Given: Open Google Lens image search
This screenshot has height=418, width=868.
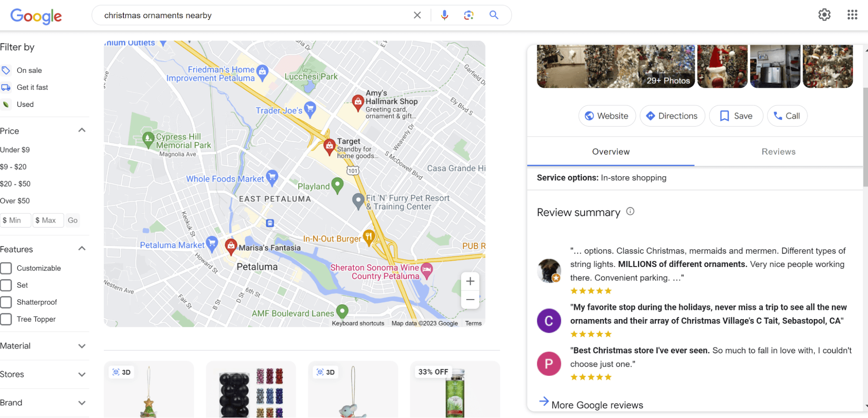Looking at the screenshot, I should point(469,15).
